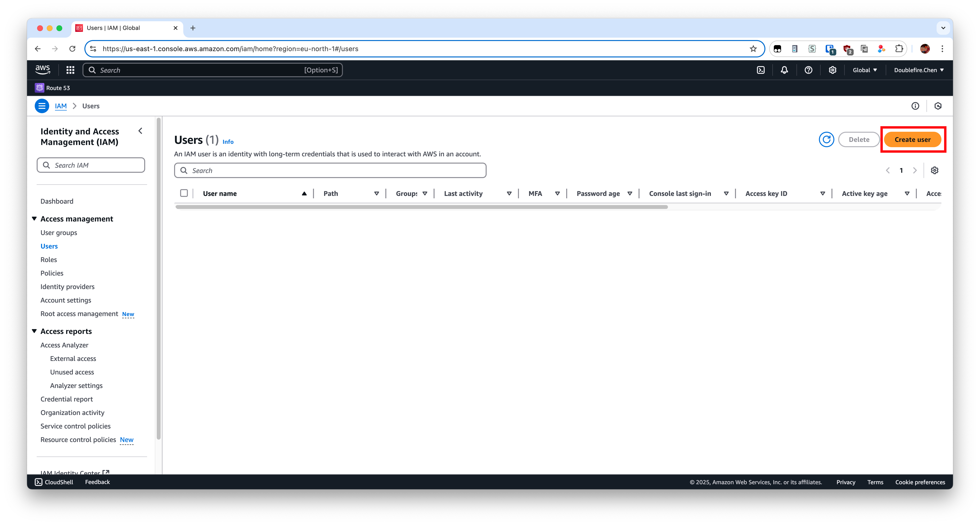
Task: Reload the browser page
Action: pyautogui.click(x=72, y=49)
